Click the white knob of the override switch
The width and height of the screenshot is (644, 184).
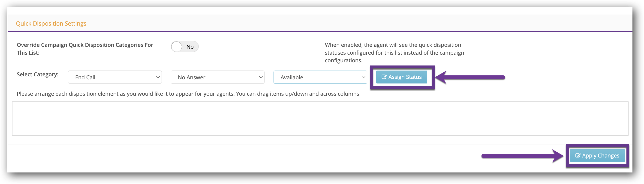tap(177, 47)
